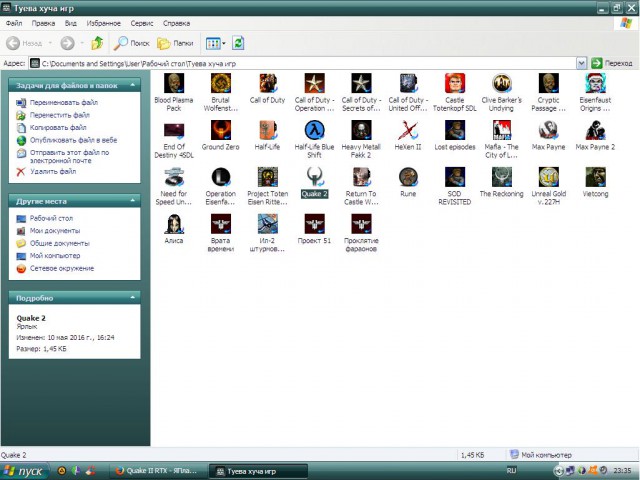Click Удалить файл link
640x480 pixels.
[53, 171]
